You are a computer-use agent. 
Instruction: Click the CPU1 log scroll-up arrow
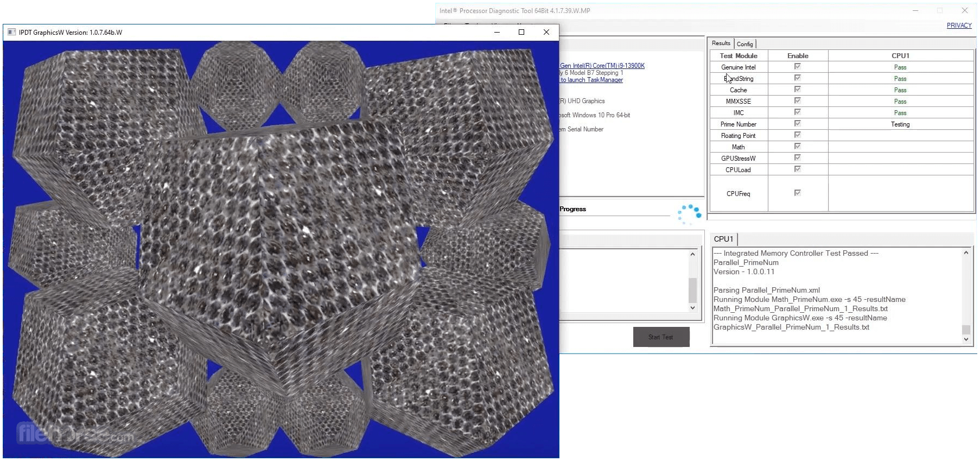pos(966,253)
